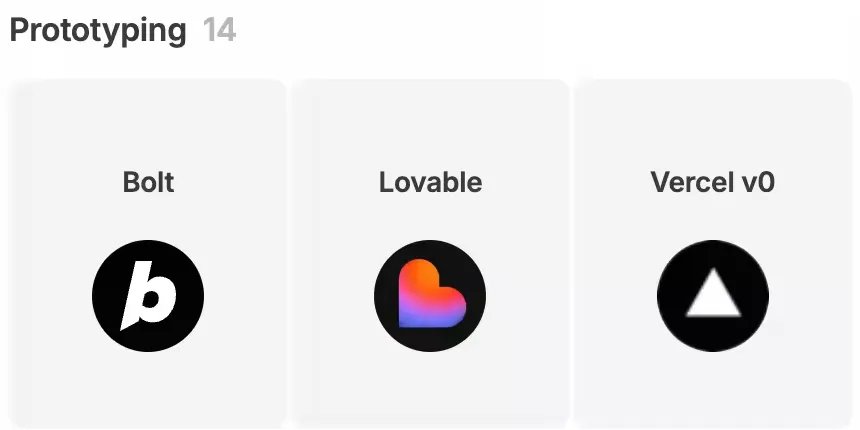The image size is (860, 430).
Task: Select the Vercel v0 title text
Action: pos(713,183)
